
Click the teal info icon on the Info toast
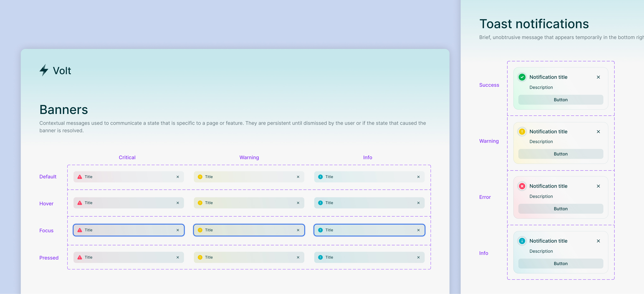click(522, 241)
